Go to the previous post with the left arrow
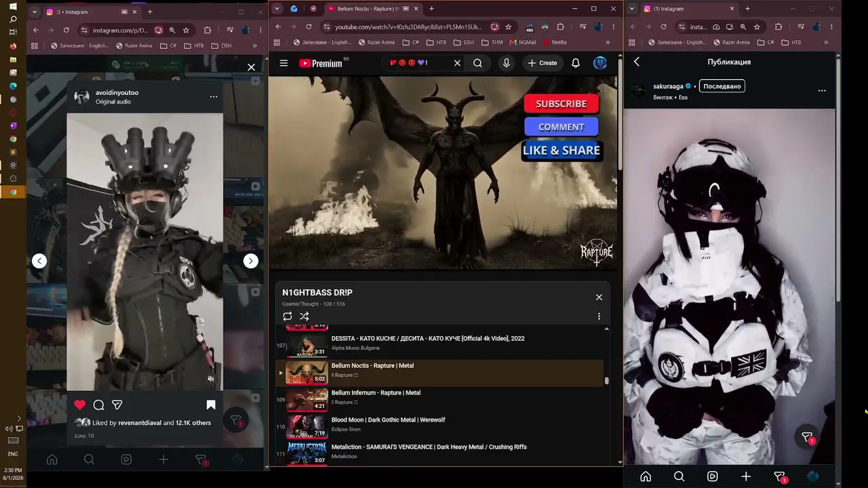This screenshot has height=488, width=868. click(39, 261)
